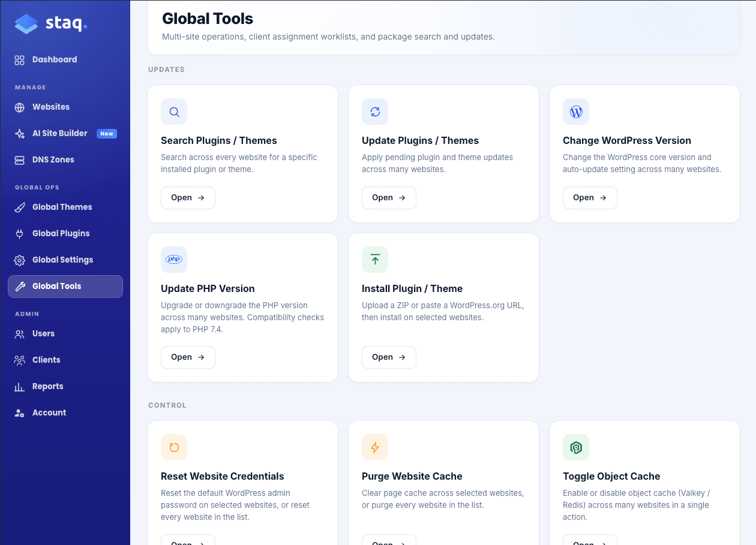This screenshot has width=756, height=545.
Task: Open Global Themes section
Action: click(65, 207)
